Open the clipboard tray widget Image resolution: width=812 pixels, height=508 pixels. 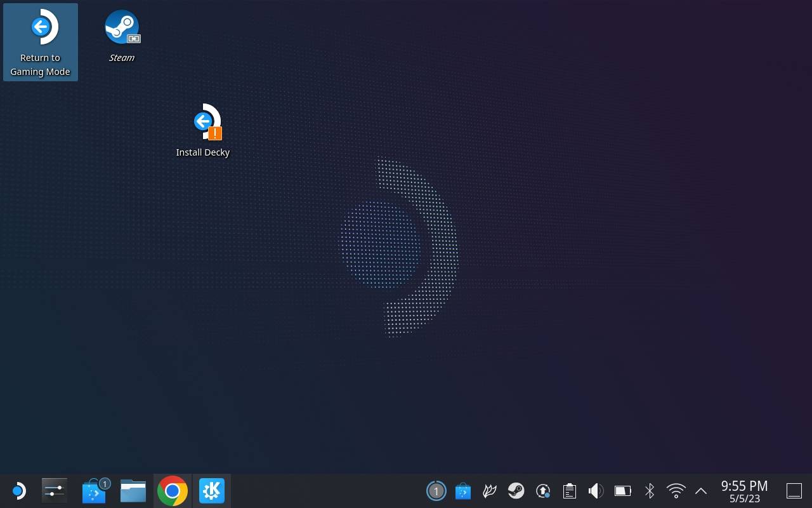click(x=570, y=491)
